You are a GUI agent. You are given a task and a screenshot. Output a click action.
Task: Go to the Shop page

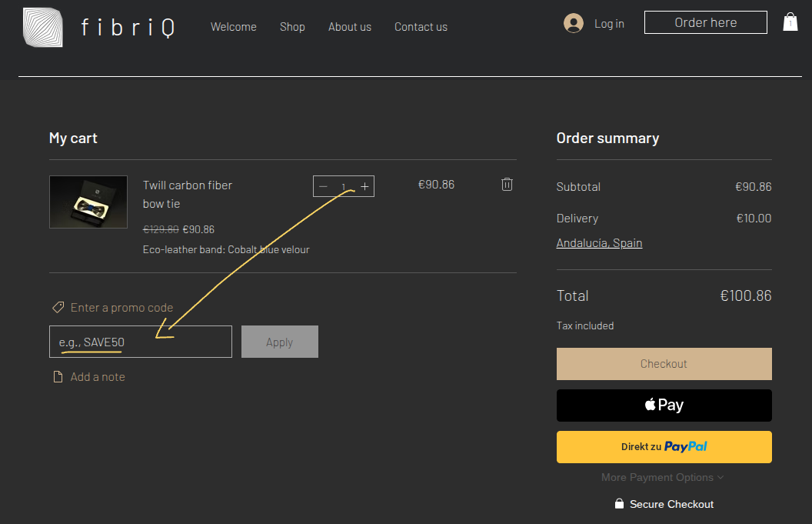pos(292,27)
